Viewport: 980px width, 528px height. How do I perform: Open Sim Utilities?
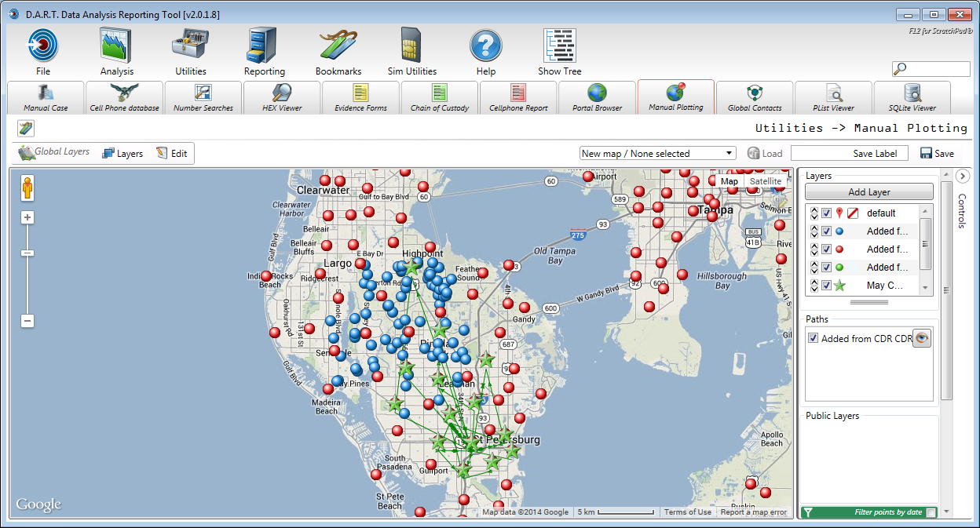click(x=411, y=46)
